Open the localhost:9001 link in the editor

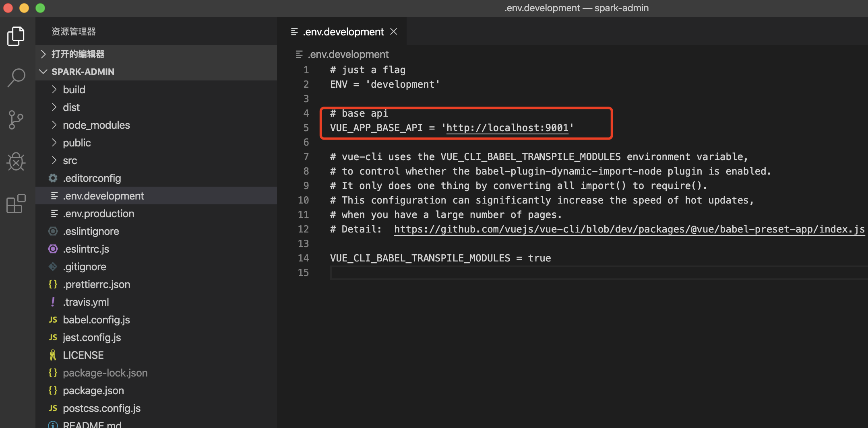[507, 128]
